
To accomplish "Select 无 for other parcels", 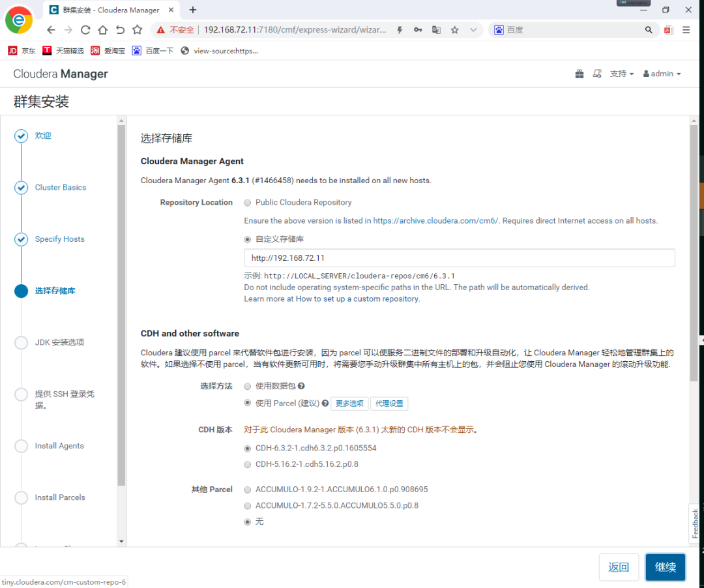I will [248, 522].
